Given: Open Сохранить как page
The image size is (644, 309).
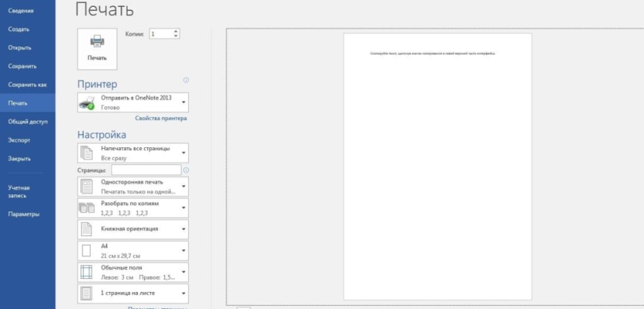Looking at the screenshot, I should (28, 84).
